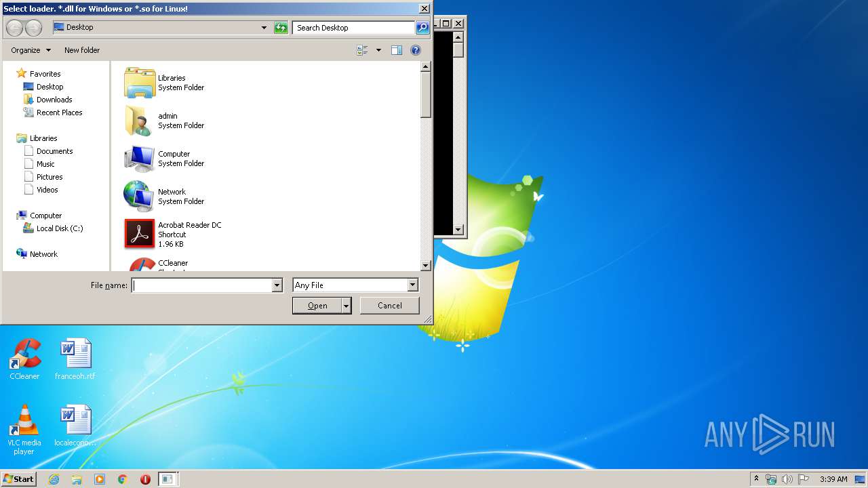Click the network tray icon

pyautogui.click(x=772, y=479)
